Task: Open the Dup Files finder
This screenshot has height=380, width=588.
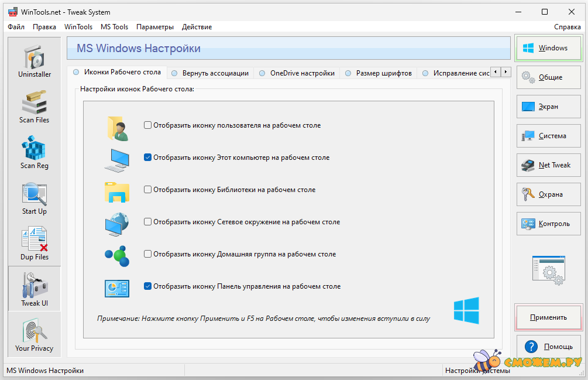Action: coord(35,244)
